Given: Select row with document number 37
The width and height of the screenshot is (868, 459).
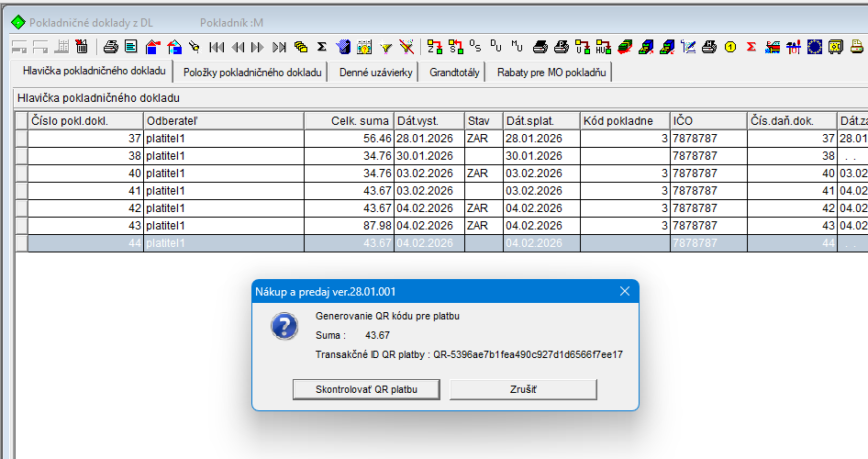Looking at the screenshot, I should pyautogui.click(x=85, y=138).
